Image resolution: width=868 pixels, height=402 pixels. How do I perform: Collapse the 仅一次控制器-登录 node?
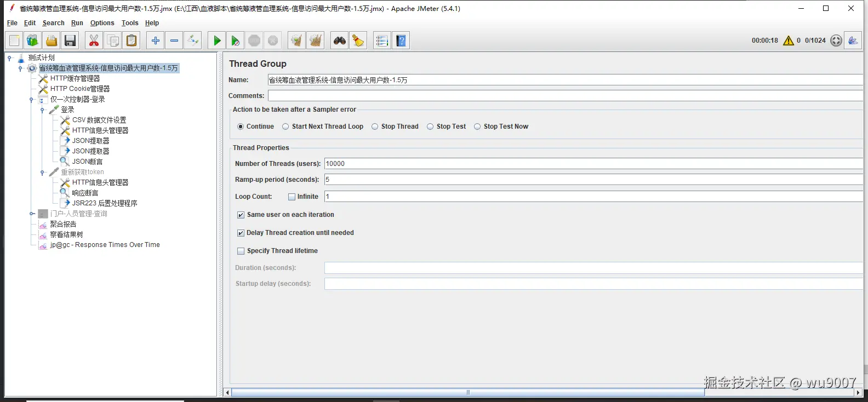[31, 99]
